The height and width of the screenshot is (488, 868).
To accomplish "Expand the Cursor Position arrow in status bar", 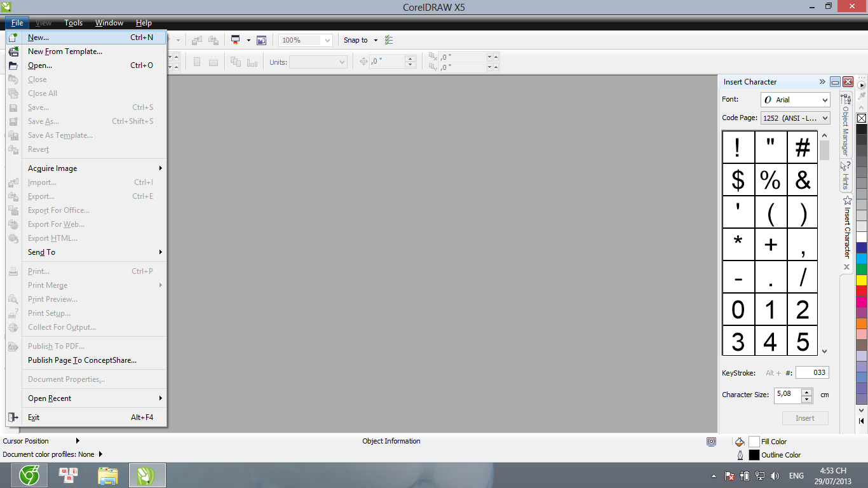I will click(x=78, y=441).
